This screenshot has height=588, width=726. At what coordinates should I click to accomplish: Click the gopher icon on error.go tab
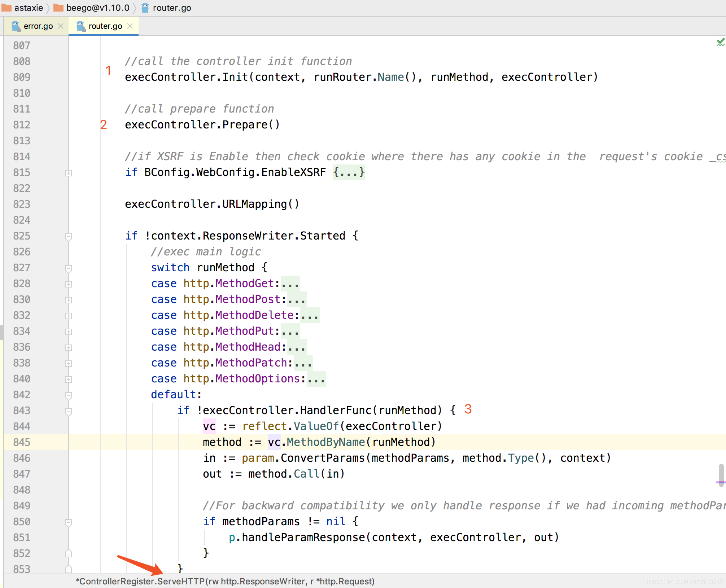pyautogui.click(x=16, y=26)
